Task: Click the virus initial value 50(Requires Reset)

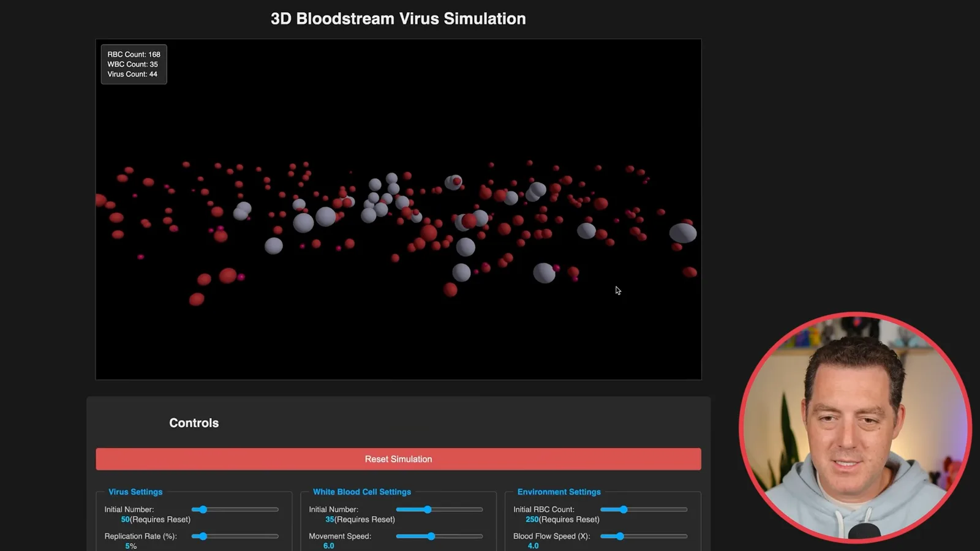Action: pos(156,520)
